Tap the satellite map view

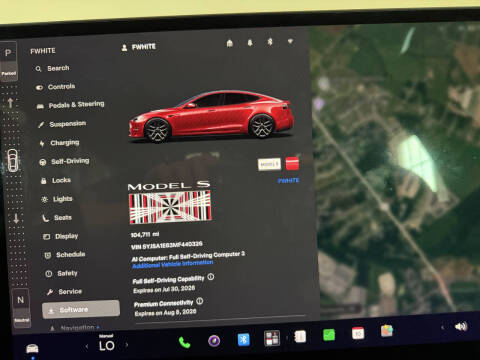coord(397,170)
